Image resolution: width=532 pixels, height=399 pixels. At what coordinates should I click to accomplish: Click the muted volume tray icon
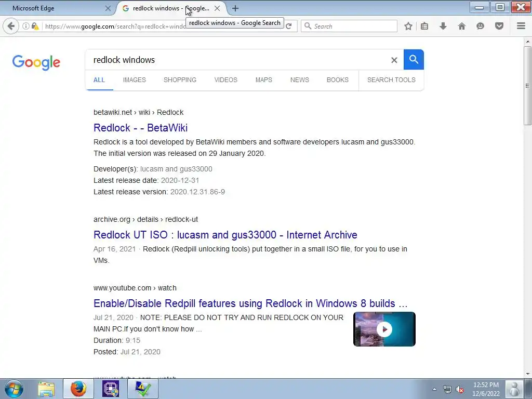(x=460, y=389)
